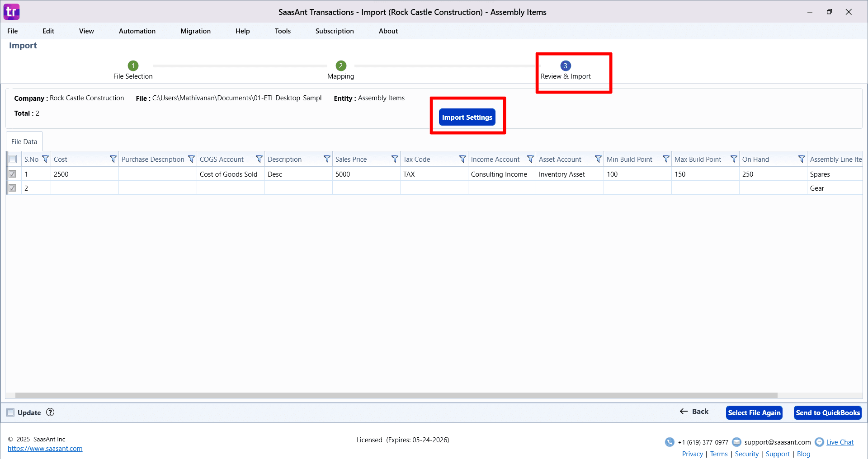Click the Gear assembly line cell
The width and height of the screenshot is (868, 459).
(835, 188)
